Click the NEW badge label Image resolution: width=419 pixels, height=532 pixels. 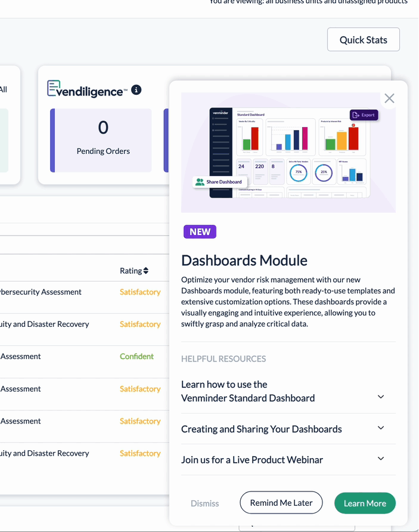(200, 232)
